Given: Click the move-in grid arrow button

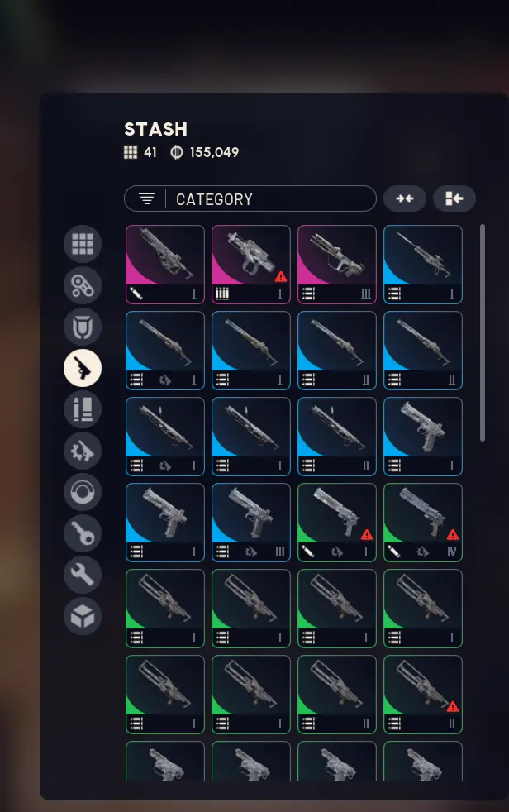Looking at the screenshot, I should pyautogui.click(x=454, y=198).
